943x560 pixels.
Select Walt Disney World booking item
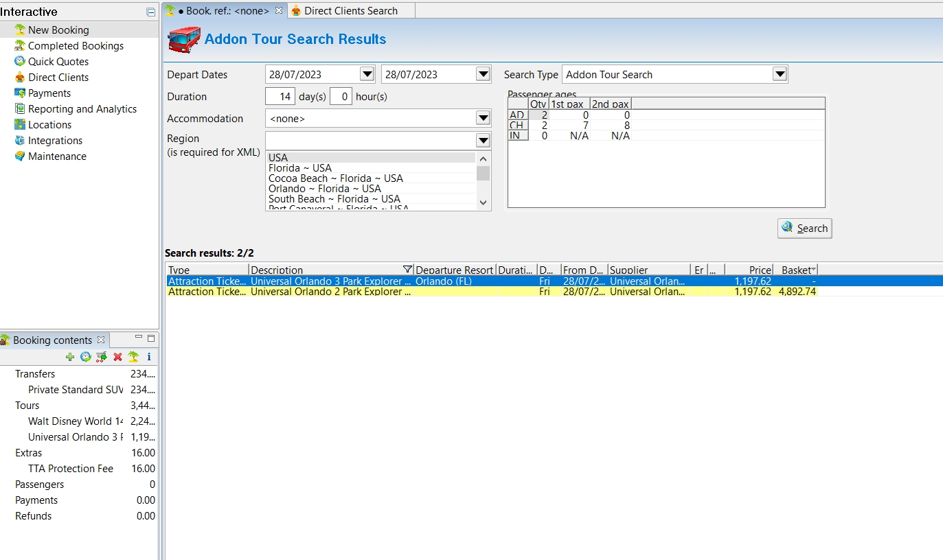[76, 421]
